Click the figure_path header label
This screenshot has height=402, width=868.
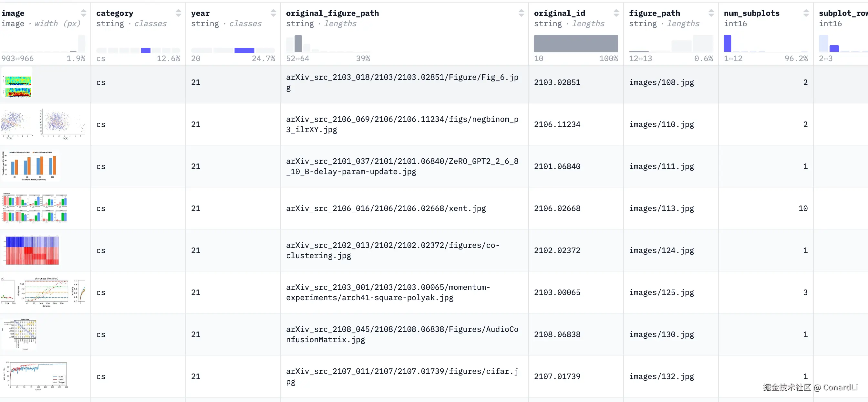654,13
